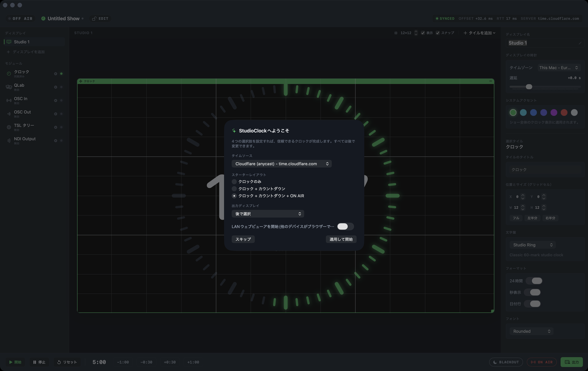Click the クロック module clock icon
The height and width of the screenshot is (371, 588).
9,74
